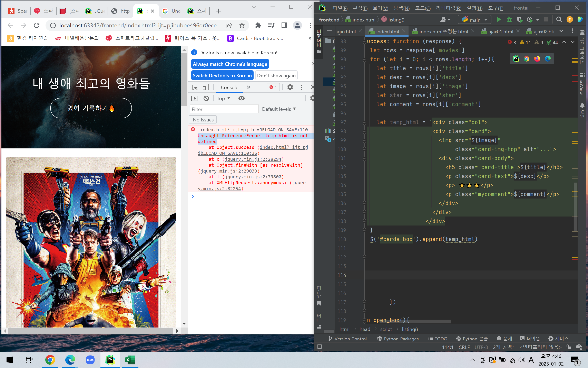Open the 파일(F) menu in PyCharm
588x368 pixels.
[340, 8]
